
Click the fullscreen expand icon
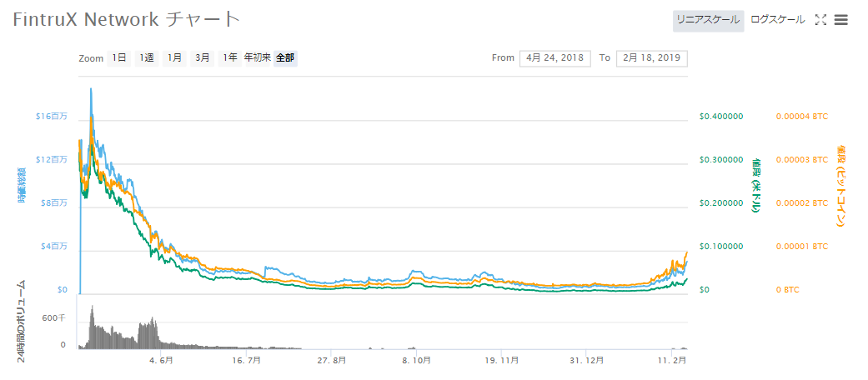pyautogui.click(x=820, y=20)
